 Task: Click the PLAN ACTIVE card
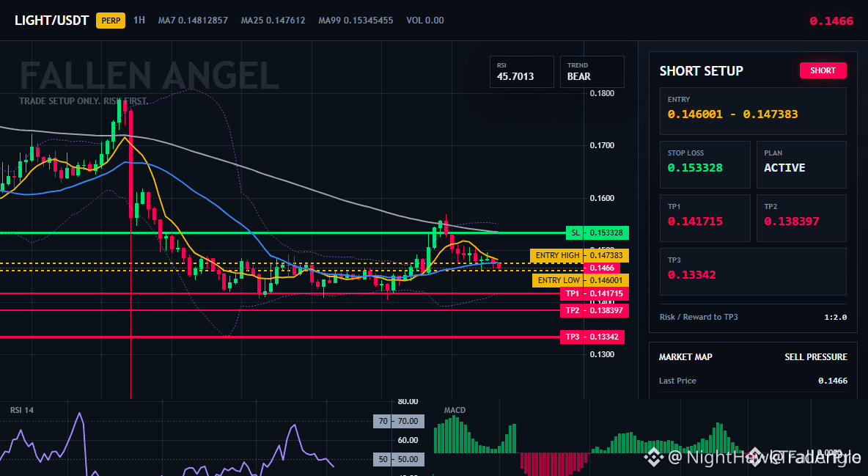tap(801, 164)
